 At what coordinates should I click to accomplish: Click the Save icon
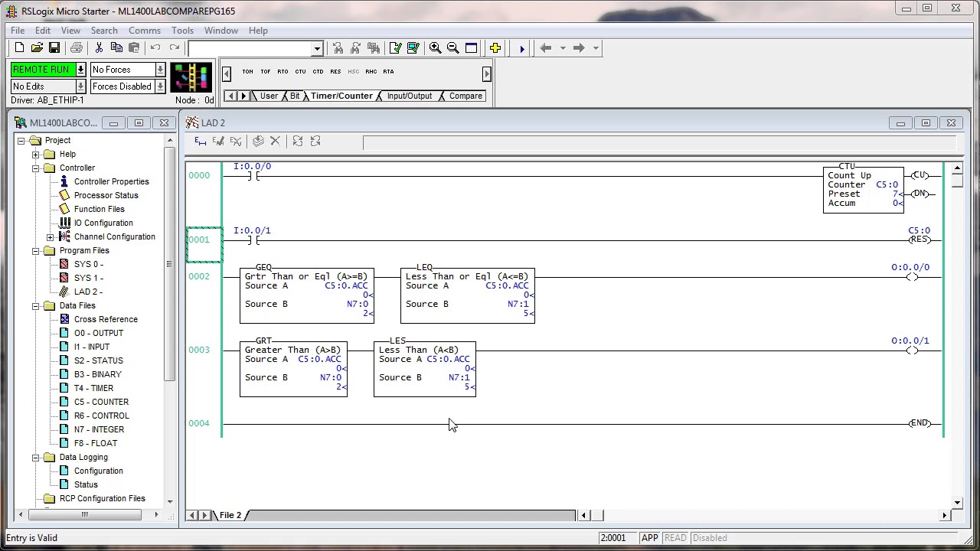tap(54, 48)
